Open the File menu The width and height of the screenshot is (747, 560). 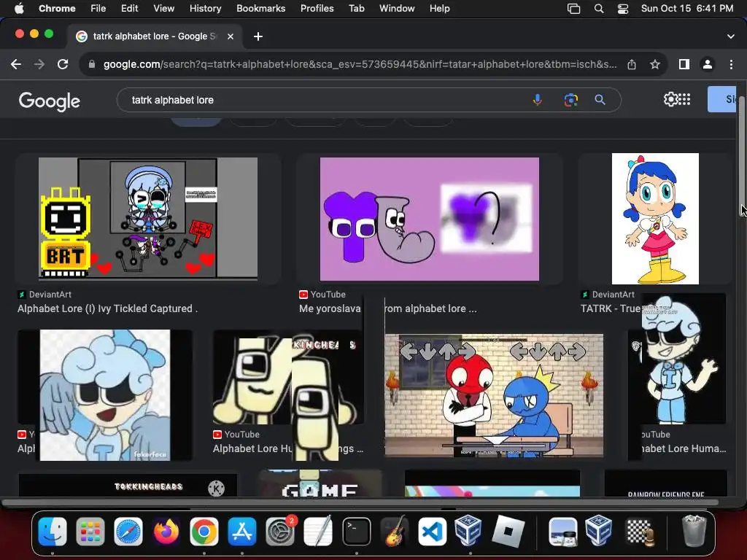(98, 8)
